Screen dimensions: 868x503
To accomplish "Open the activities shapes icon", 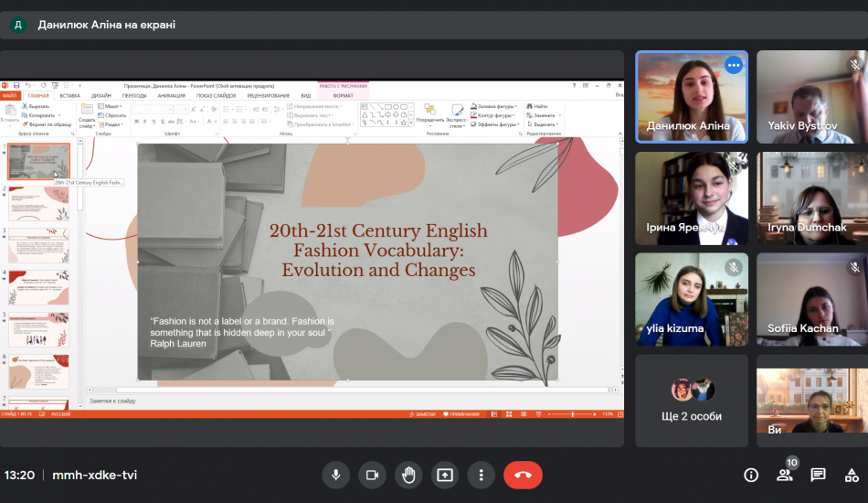I will pos(851,475).
